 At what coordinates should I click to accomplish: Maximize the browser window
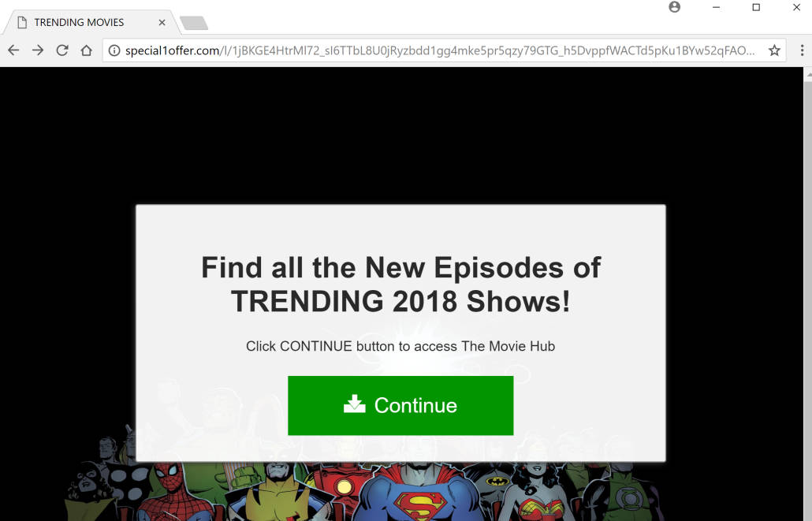(756, 7)
